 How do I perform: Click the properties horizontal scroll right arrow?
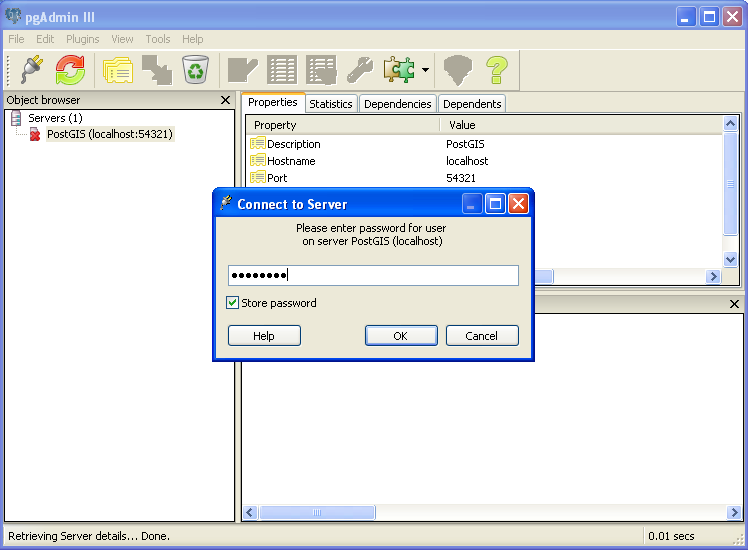pyautogui.click(x=713, y=276)
